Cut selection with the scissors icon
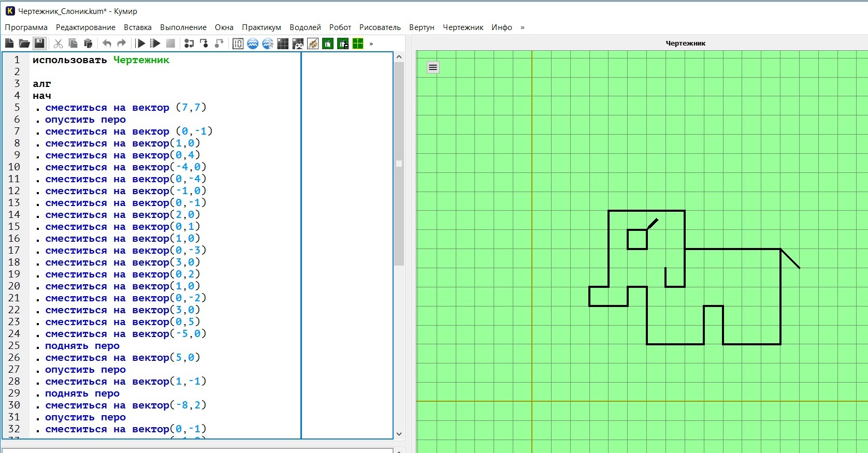The height and width of the screenshot is (453, 868). tap(58, 43)
